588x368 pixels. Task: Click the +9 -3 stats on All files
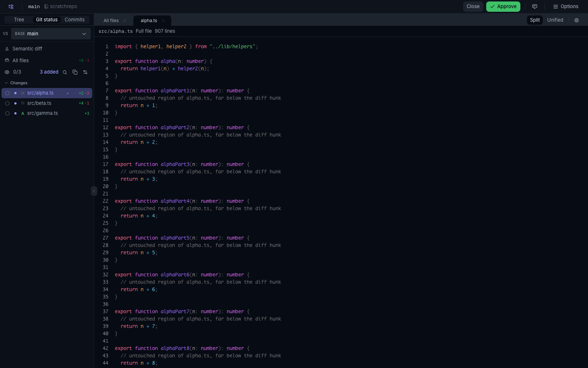point(84,61)
